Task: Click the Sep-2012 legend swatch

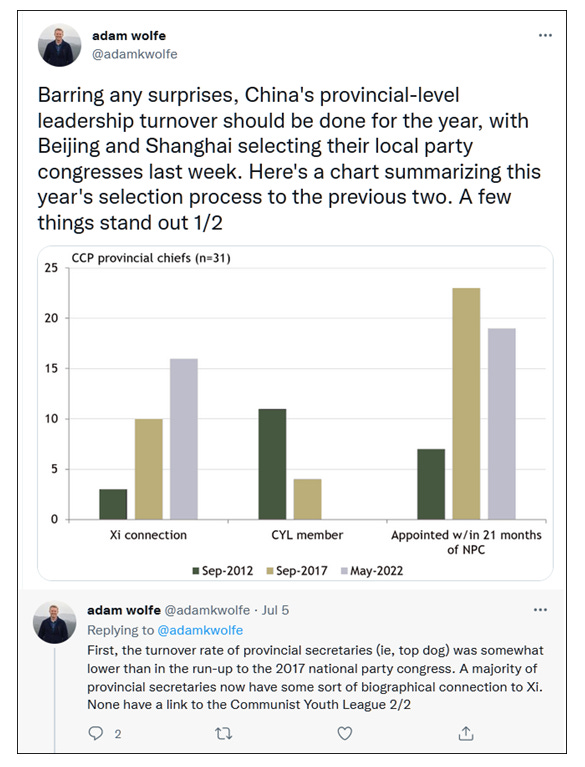Action: 196,571
